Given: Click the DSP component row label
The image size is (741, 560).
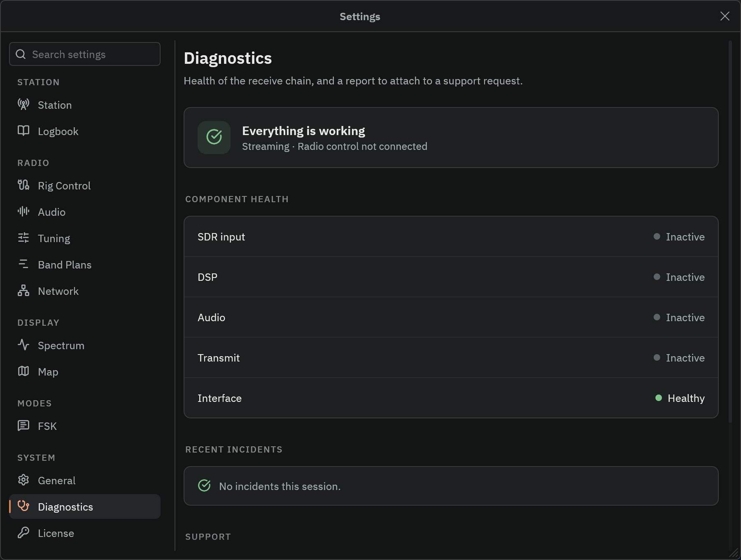Looking at the screenshot, I should [x=207, y=277].
